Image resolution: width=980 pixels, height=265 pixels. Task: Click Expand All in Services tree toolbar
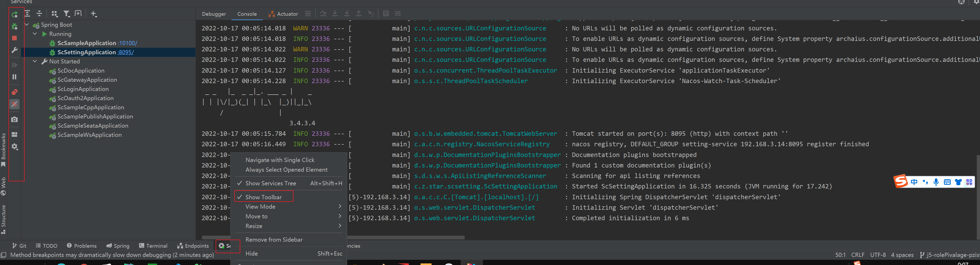pyautogui.click(x=28, y=14)
